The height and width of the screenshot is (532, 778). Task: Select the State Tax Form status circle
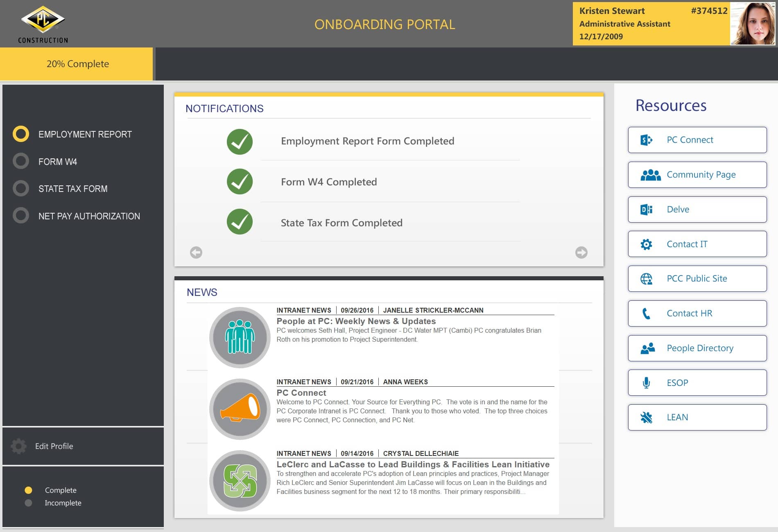coord(21,188)
